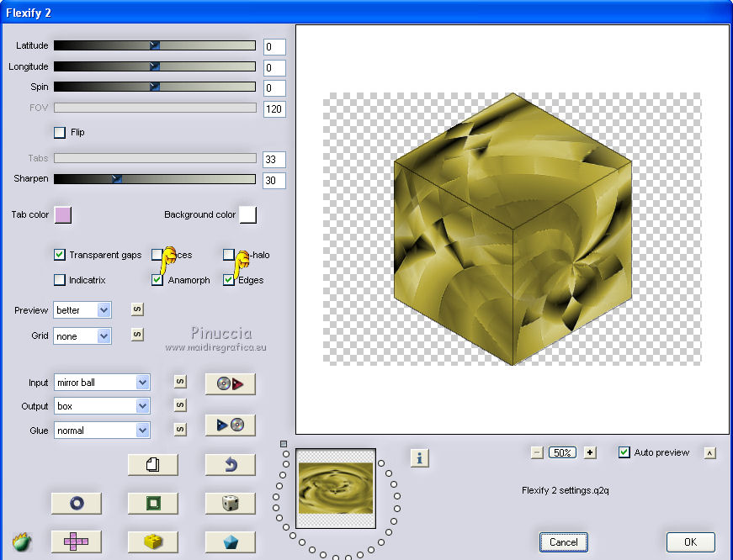
Task: Click the blue ring button
Action: point(77,504)
